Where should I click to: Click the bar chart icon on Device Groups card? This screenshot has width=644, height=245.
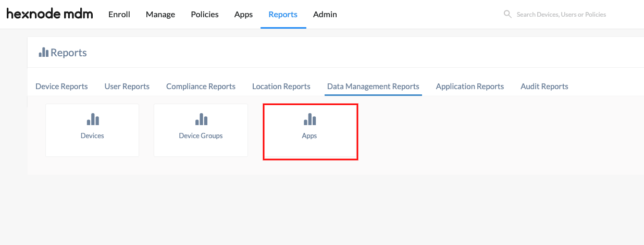[x=201, y=119]
